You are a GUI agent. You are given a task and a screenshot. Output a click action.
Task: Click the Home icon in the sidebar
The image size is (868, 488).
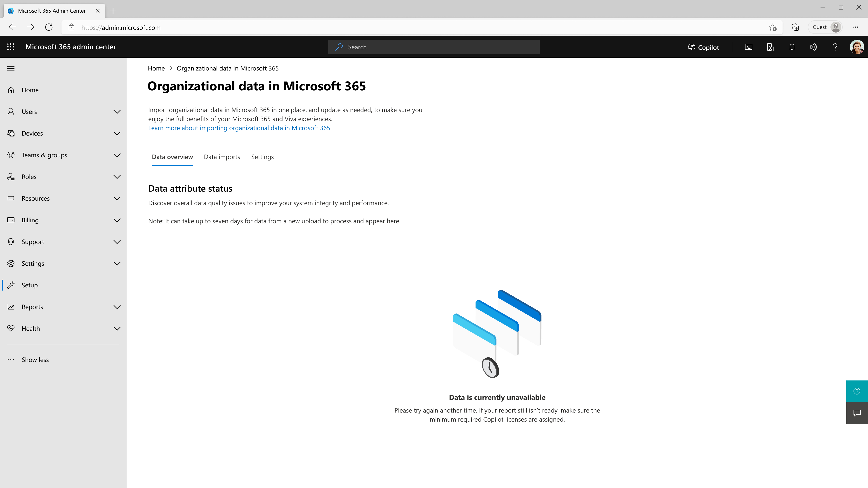[x=11, y=90]
